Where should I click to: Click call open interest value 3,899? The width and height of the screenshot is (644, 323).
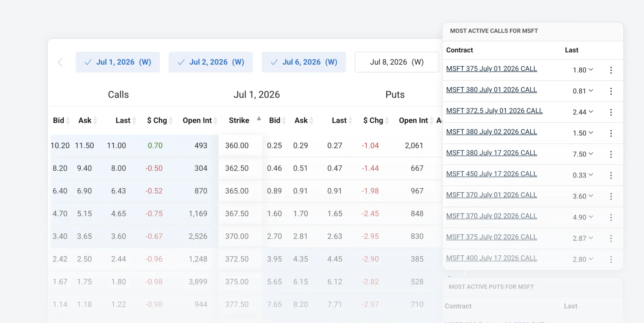pyautogui.click(x=198, y=282)
